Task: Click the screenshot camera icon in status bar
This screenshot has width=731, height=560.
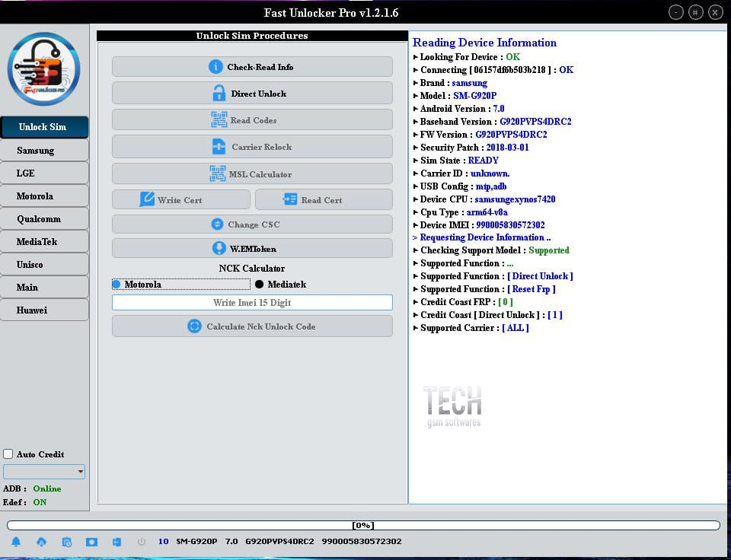Action: point(92,542)
